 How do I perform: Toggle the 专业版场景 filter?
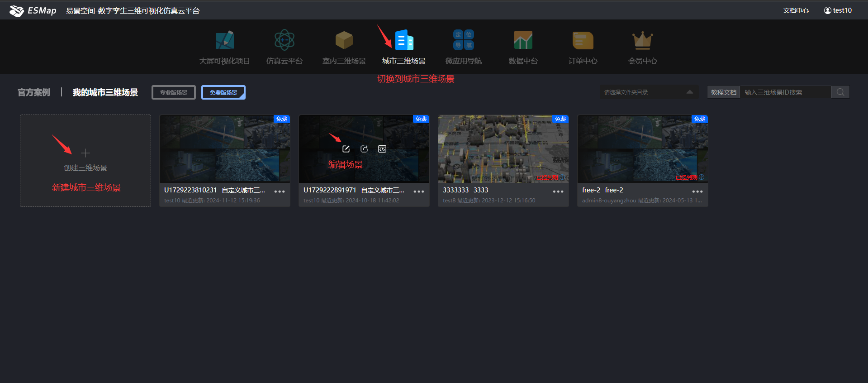(174, 92)
